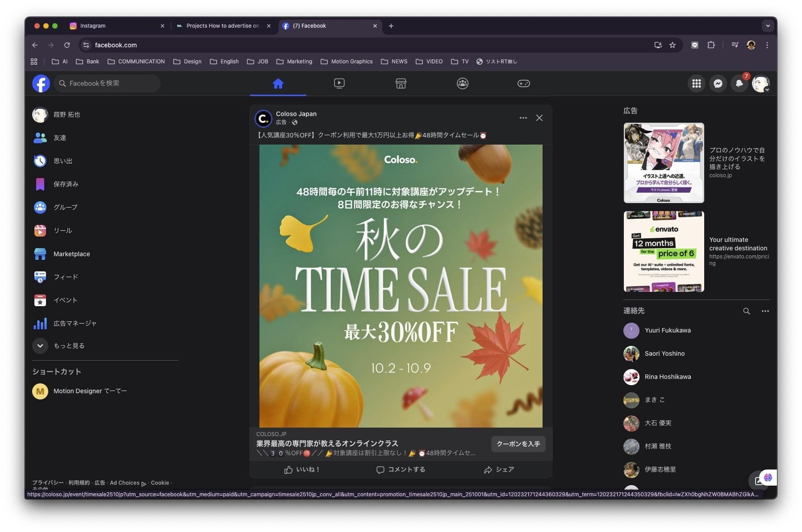Open 保存済み saved items
Image resolution: width=802 pixels, height=532 pixels.
coord(105,184)
